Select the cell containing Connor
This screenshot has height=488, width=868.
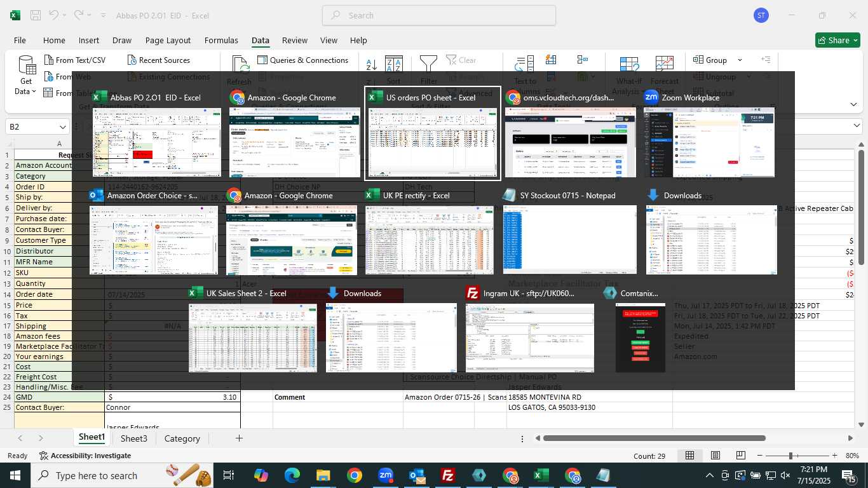(172, 407)
